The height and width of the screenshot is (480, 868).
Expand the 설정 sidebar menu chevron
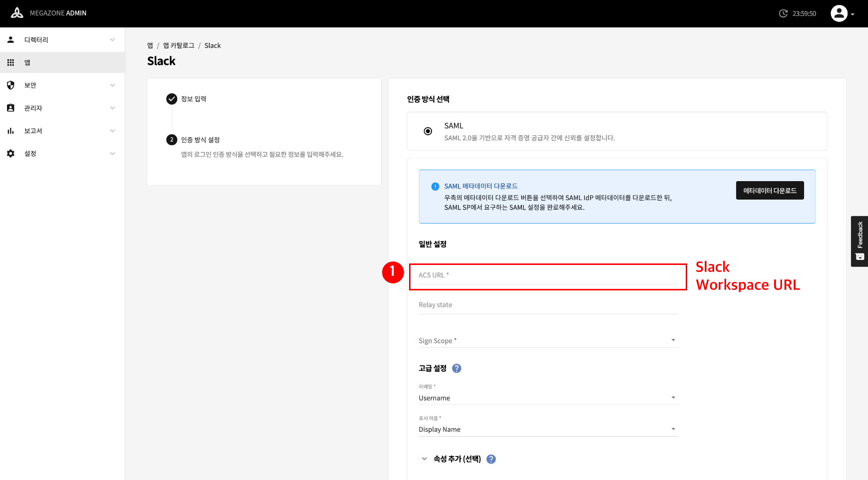(x=112, y=154)
